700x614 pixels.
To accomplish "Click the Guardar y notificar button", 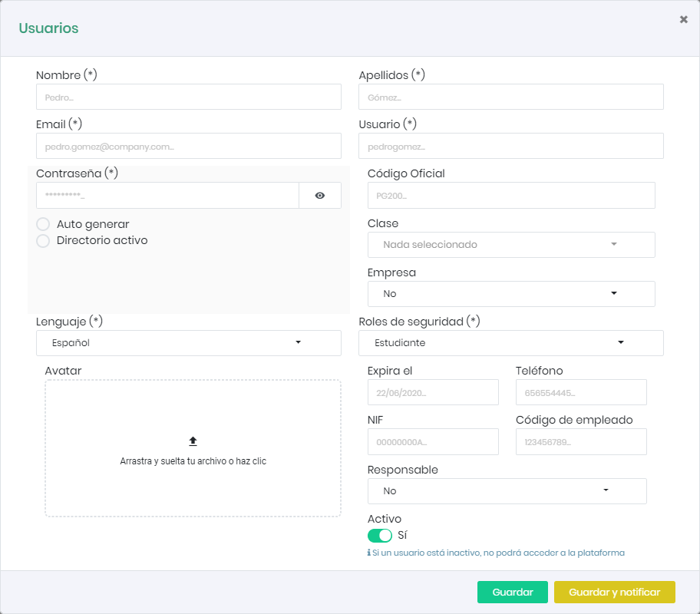I will coord(614,593).
